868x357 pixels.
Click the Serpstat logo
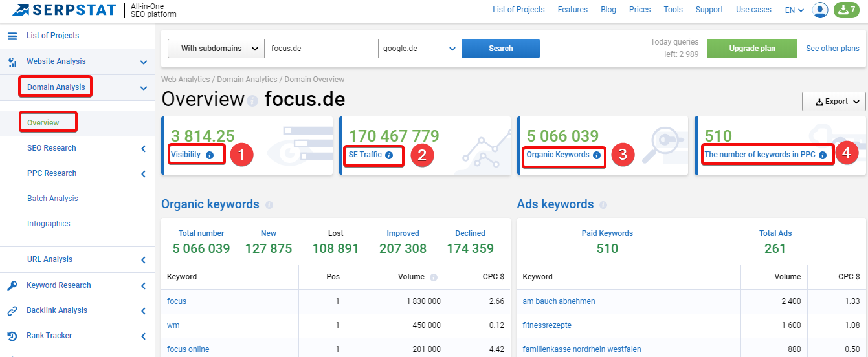[x=64, y=10]
